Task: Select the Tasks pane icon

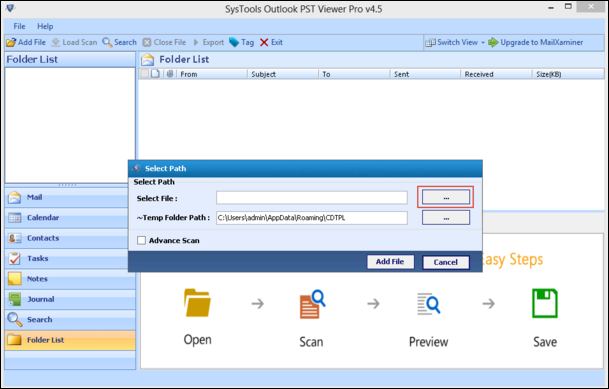Action: 14,259
